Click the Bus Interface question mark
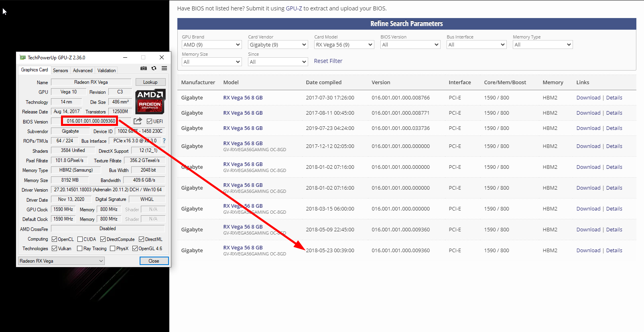This screenshot has width=644, height=332. pos(164,141)
